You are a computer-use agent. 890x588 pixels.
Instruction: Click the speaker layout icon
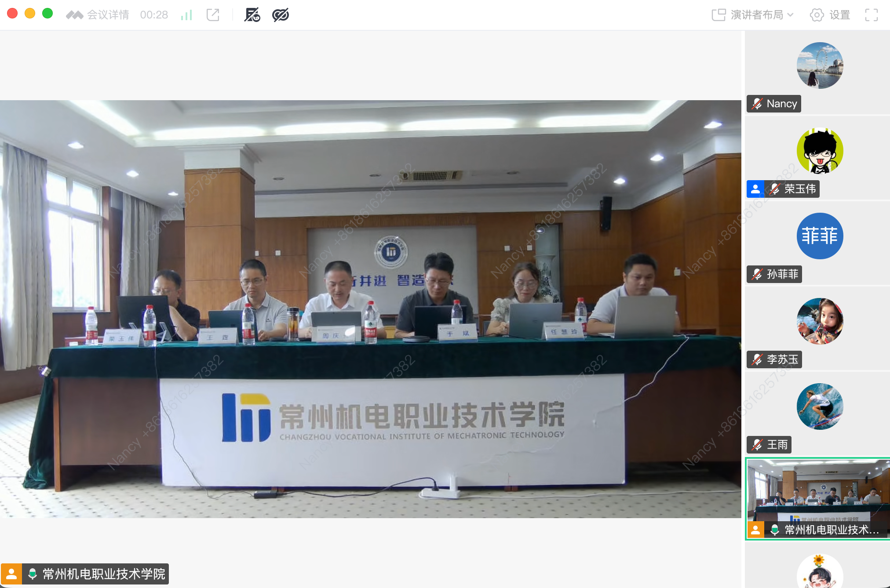point(719,15)
